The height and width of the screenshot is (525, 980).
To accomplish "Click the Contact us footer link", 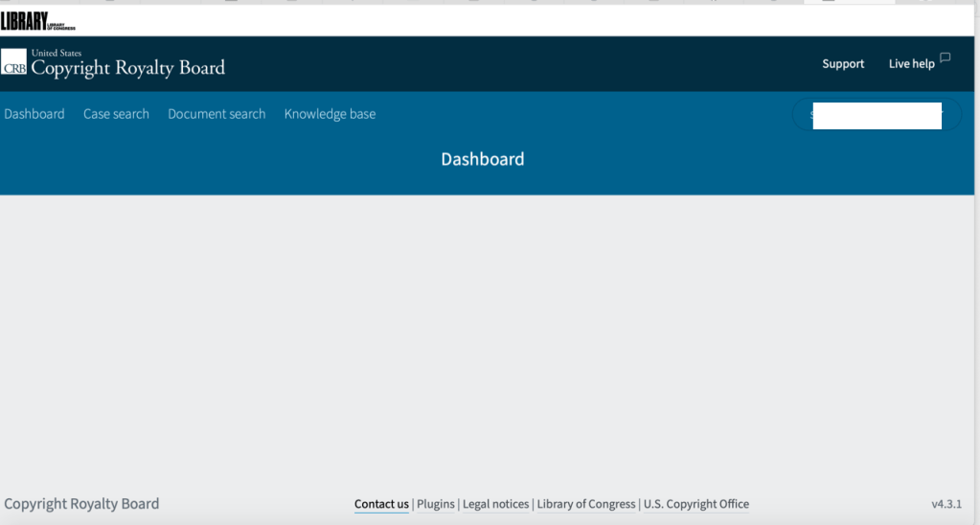I will coord(381,504).
